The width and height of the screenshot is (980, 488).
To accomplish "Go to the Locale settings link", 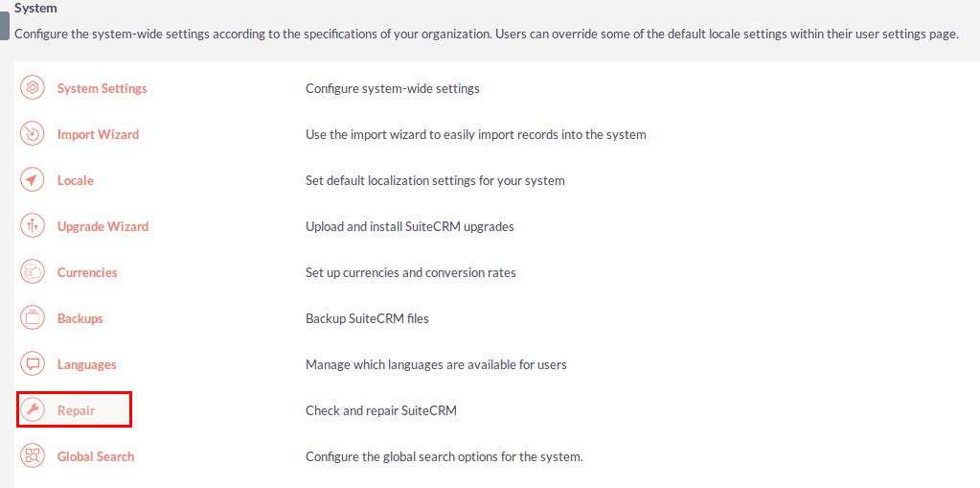I will click(76, 180).
